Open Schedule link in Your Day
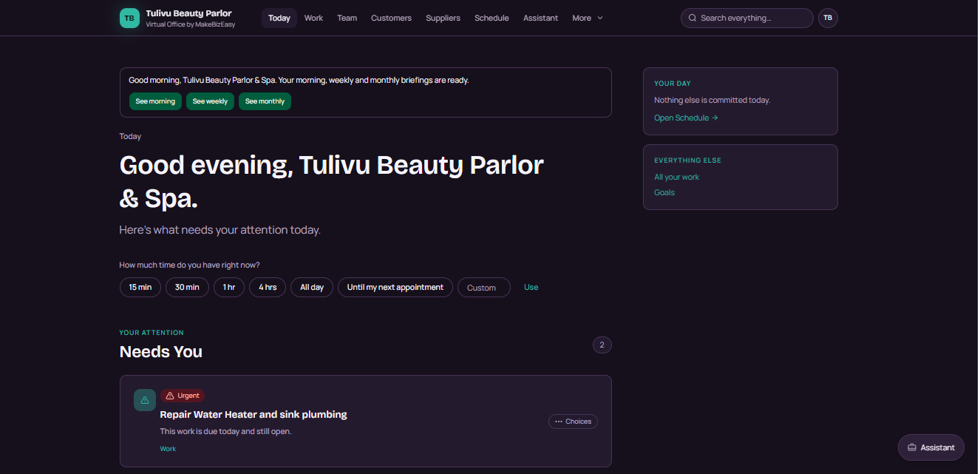The image size is (980, 474). point(686,118)
